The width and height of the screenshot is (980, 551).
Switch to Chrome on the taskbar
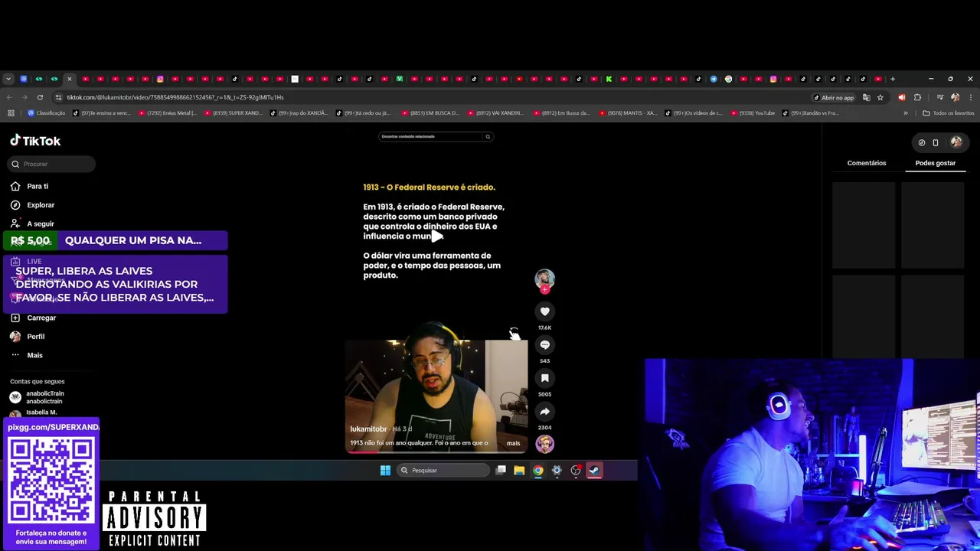point(538,471)
